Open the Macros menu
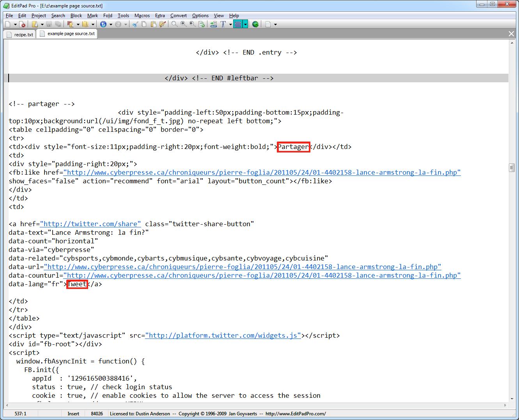519x420 pixels. [x=142, y=16]
